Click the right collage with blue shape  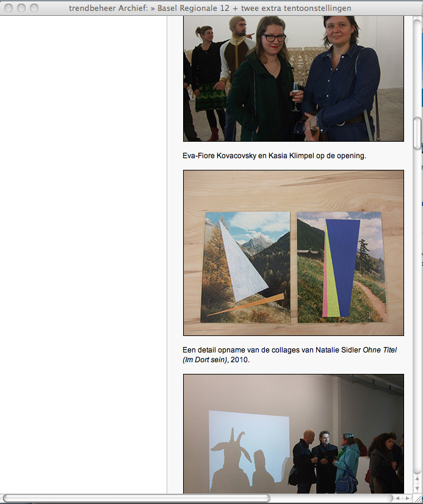coord(341,267)
